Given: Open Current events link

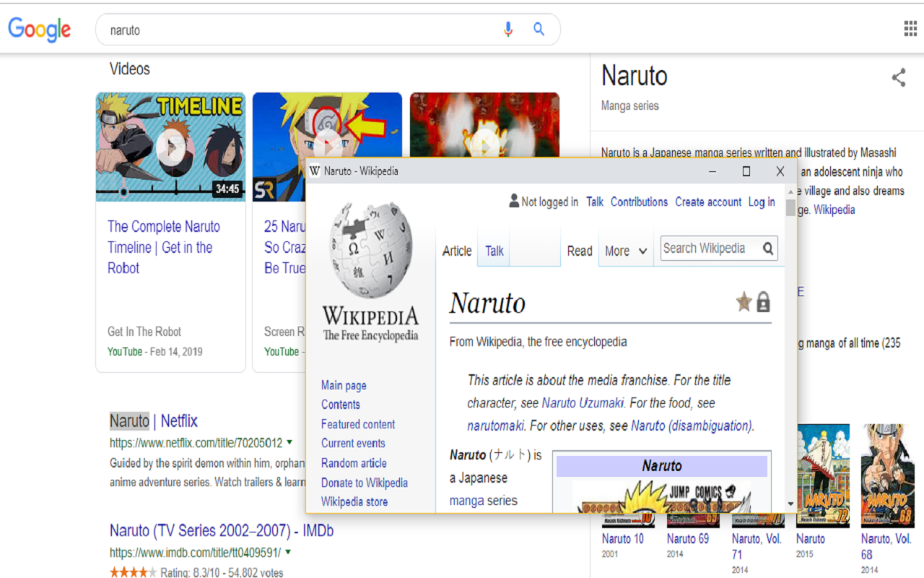Looking at the screenshot, I should pyautogui.click(x=353, y=443).
